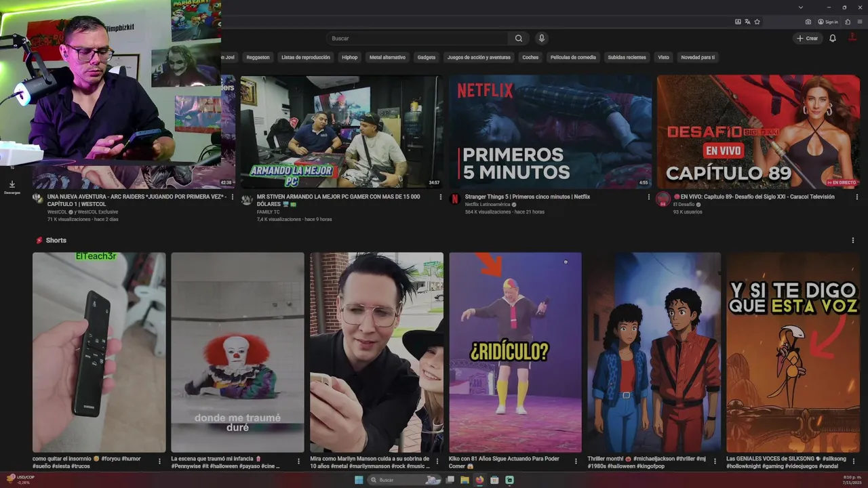Open the Firefox hamburger application menu

pyautogui.click(x=859, y=22)
